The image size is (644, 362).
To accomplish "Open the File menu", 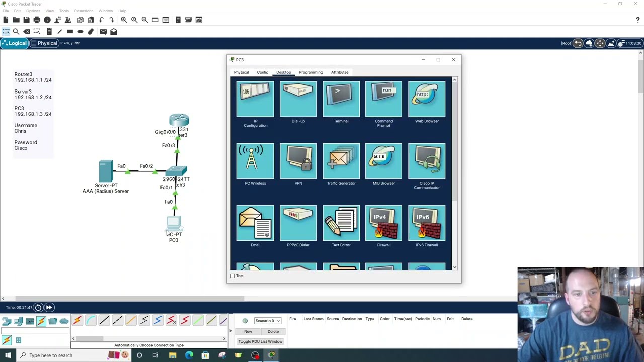I will pyautogui.click(x=6, y=11).
